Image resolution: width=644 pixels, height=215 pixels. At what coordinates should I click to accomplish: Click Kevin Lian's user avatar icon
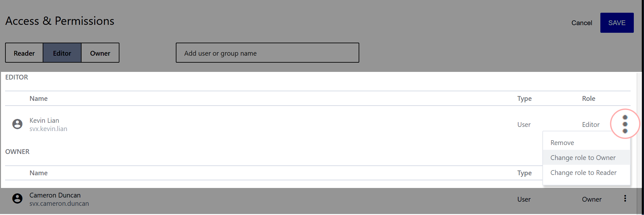[17, 124]
